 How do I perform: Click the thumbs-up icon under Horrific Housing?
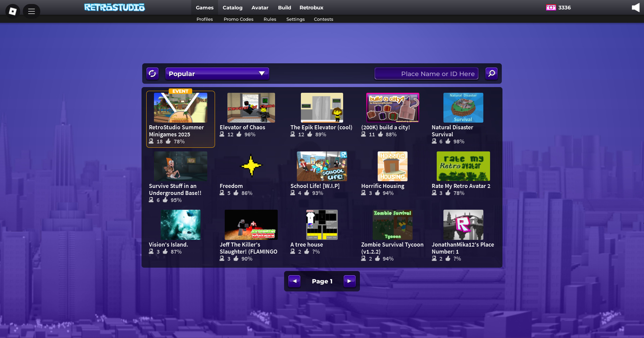point(378,193)
